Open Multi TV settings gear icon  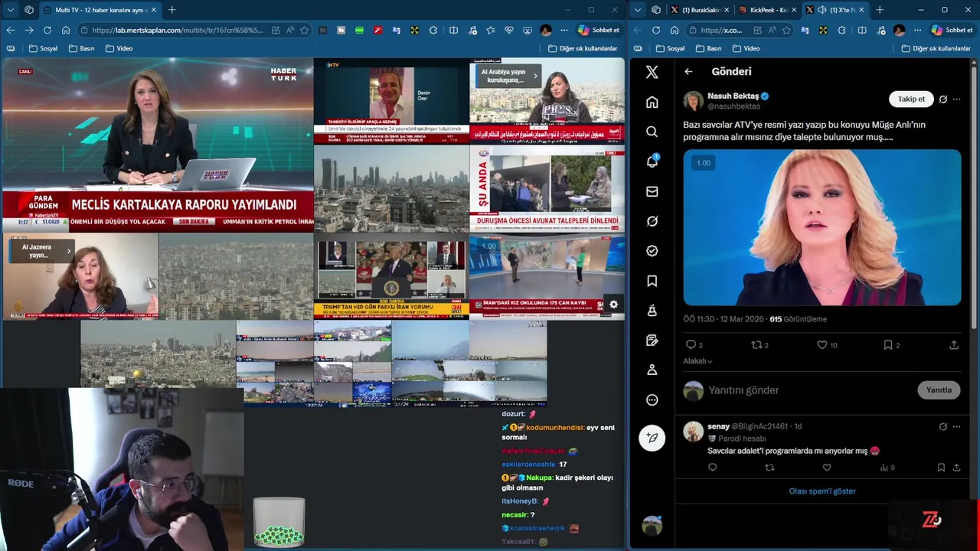tap(613, 305)
